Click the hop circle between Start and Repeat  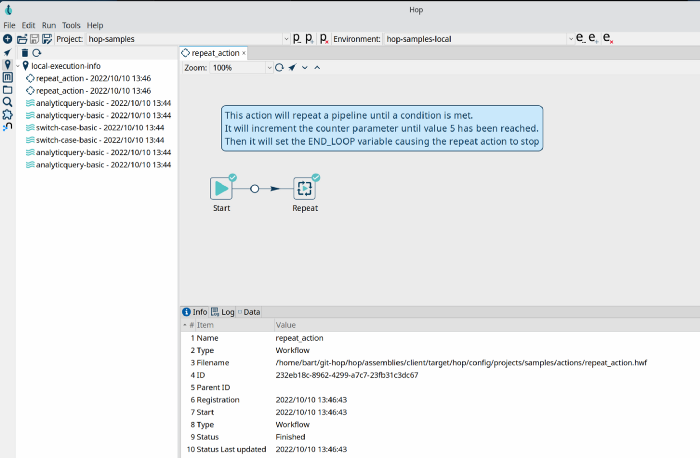coord(254,189)
